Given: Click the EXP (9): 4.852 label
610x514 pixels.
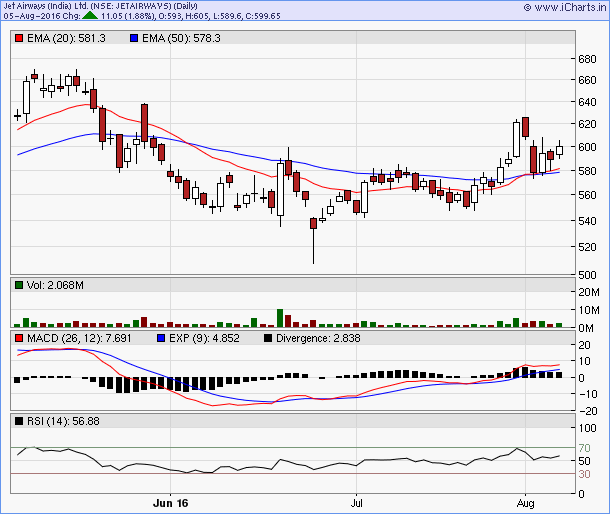Looking at the screenshot, I should coord(204,338).
